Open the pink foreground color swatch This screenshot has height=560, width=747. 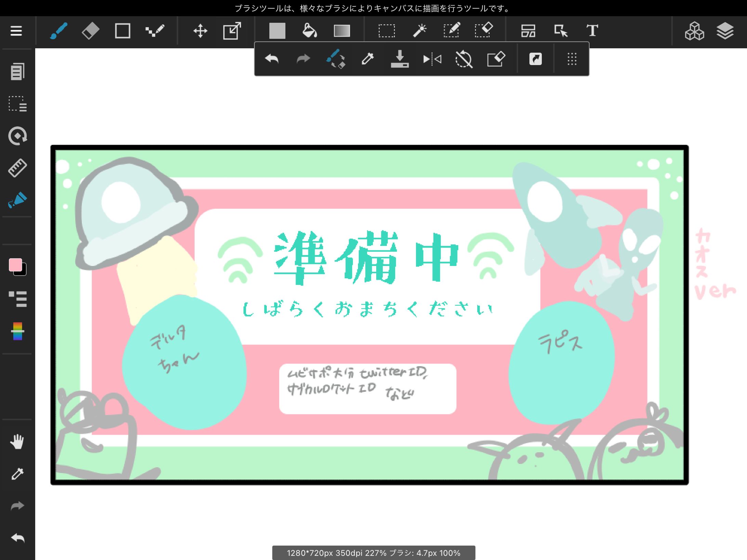coord(15,265)
